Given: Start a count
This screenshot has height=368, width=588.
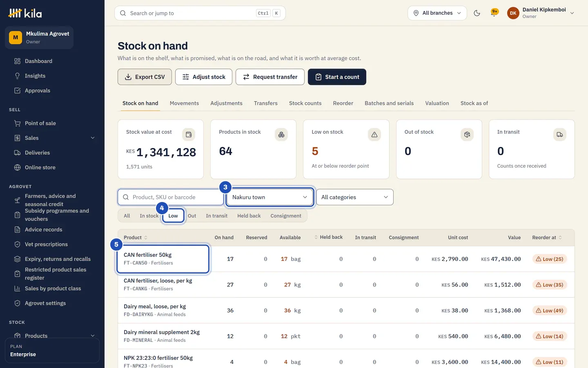Looking at the screenshot, I should pos(337,77).
